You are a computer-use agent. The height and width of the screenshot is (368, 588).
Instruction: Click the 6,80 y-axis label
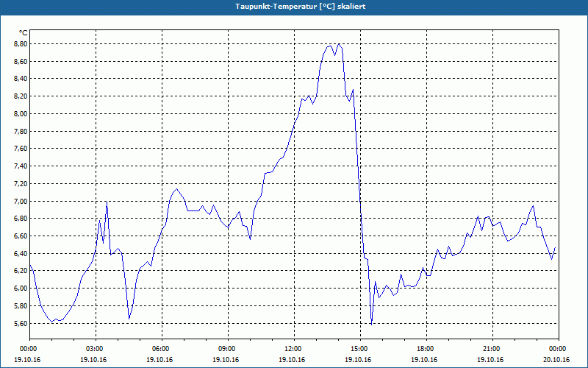pos(21,219)
